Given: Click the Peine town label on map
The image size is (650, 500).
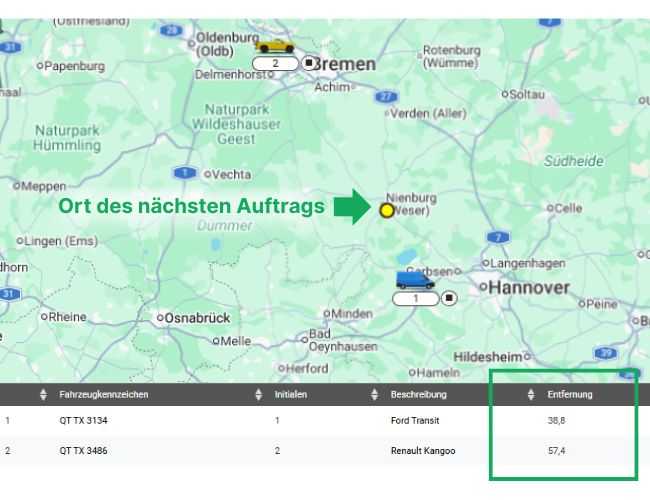Looking at the screenshot, I should pyautogui.click(x=602, y=304).
